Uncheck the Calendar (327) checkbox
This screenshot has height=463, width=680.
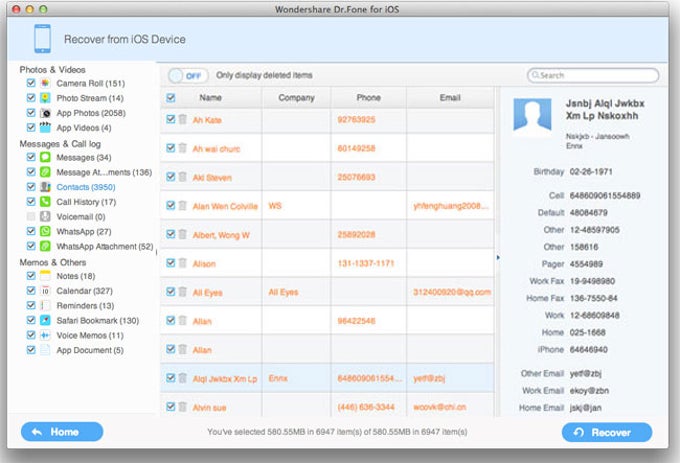pos(31,290)
